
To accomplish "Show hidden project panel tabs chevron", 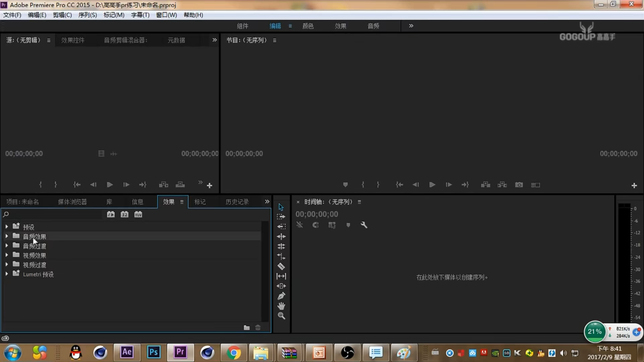I will coord(267,201).
